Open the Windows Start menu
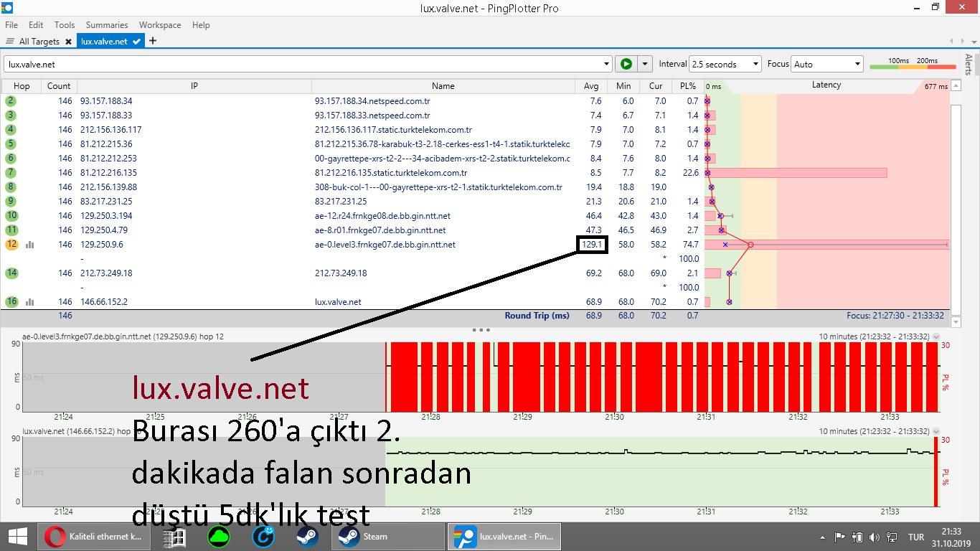This screenshot has height=551, width=980. coord(17,536)
